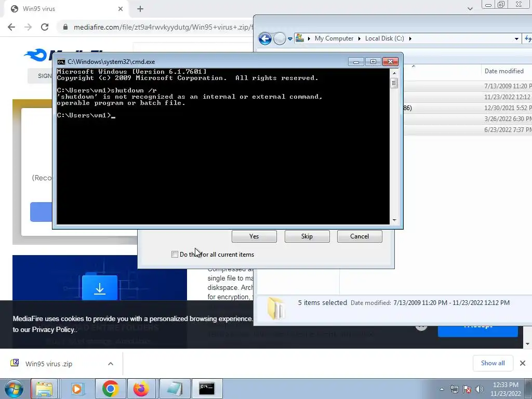Click Firefox icon in taskbar
Screen dimensions: 532x399
coord(141,389)
